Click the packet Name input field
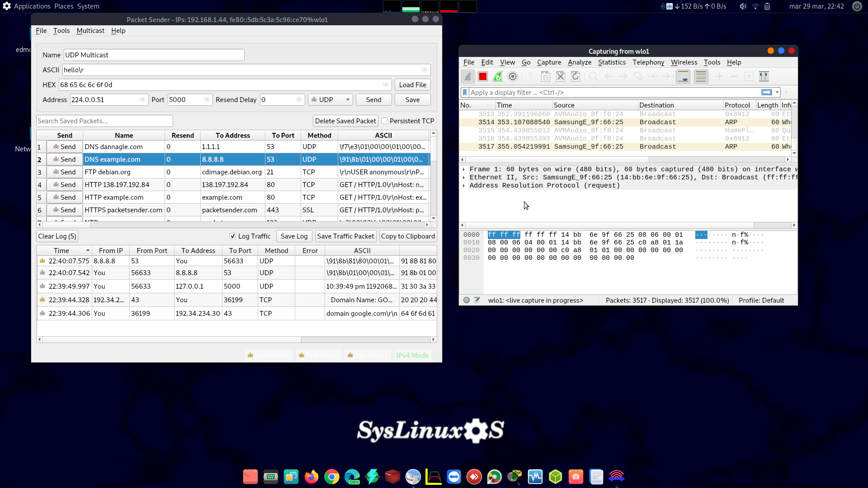This screenshot has width=868, height=488. [x=154, y=55]
